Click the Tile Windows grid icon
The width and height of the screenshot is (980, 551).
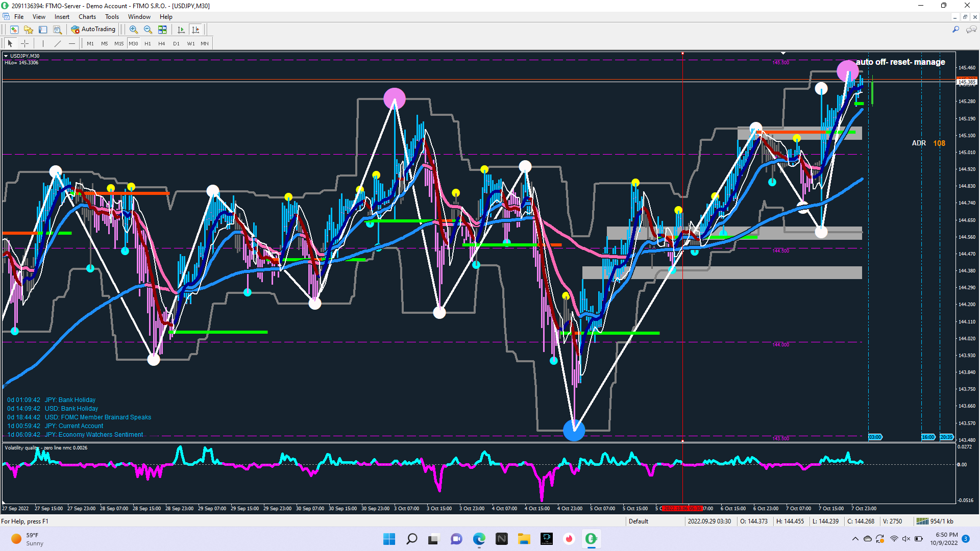tap(162, 30)
